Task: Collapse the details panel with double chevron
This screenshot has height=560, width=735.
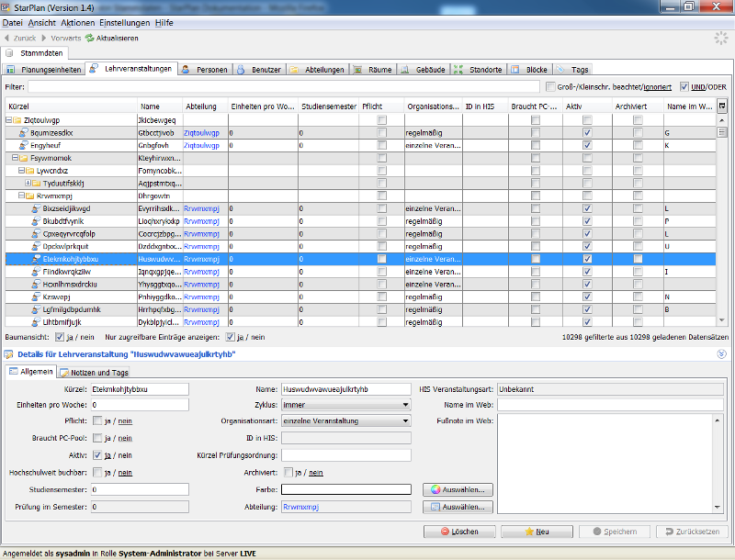Action: point(722,354)
